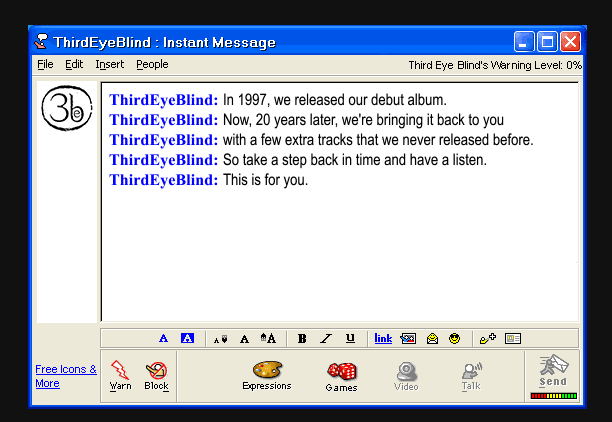Click the line 'Now, 20 years later'
The image size is (612, 422).
click(363, 120)
